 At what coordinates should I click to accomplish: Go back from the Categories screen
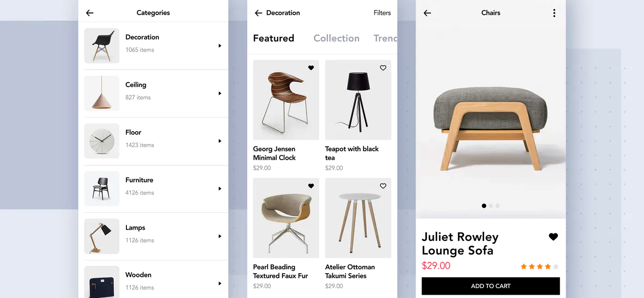tap(90, 13)
